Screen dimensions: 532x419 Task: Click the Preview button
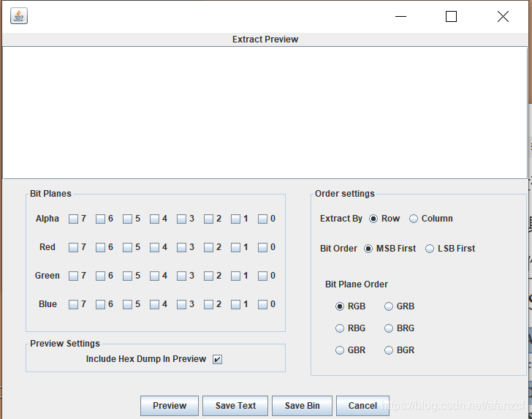pyautogui.click(x=170, y=406)
